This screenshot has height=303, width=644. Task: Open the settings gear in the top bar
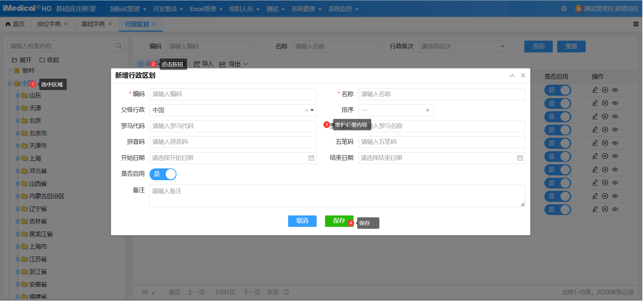click(564, 9)
